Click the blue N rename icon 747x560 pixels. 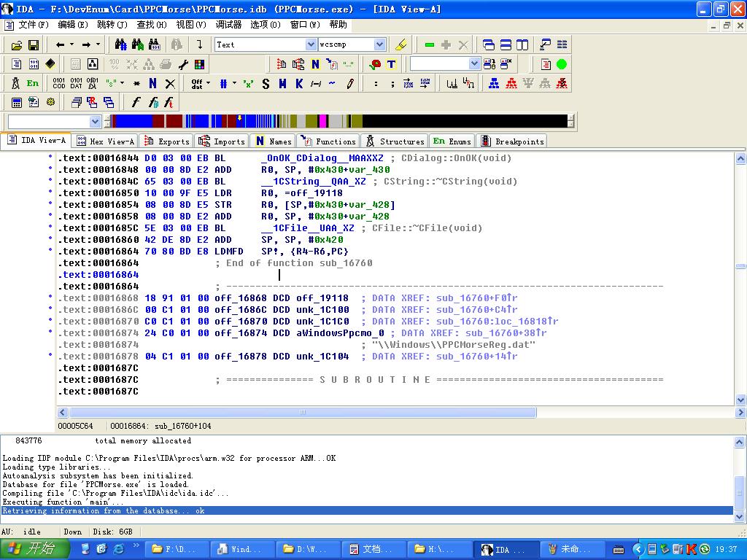[152, 83]
